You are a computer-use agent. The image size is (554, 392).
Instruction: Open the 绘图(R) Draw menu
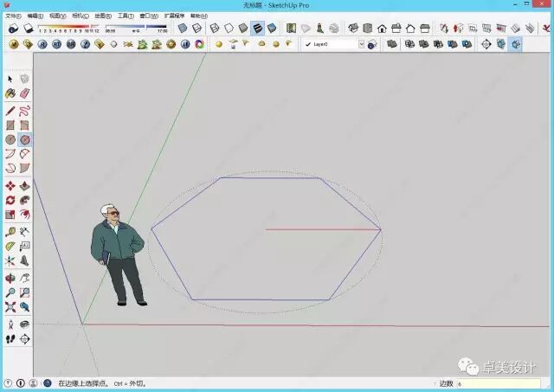tap(103, 16)
